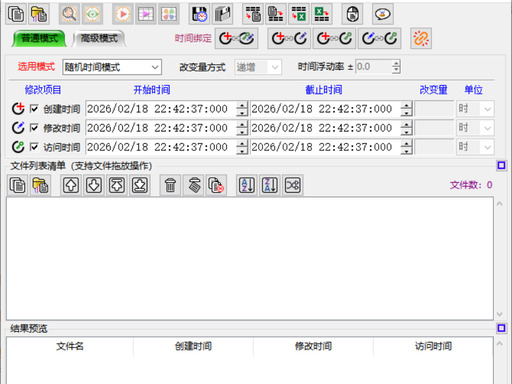Shuffle the file list order
The image size is (512, 384).
(293, 185)
